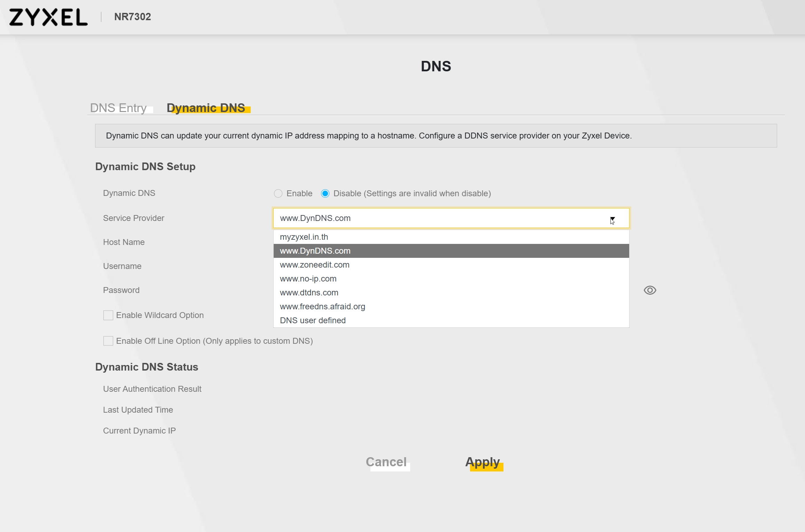Viewport: 805px width, 532px height.
Task: Click the NR7302 model name
Action: (x=133, y=17)
